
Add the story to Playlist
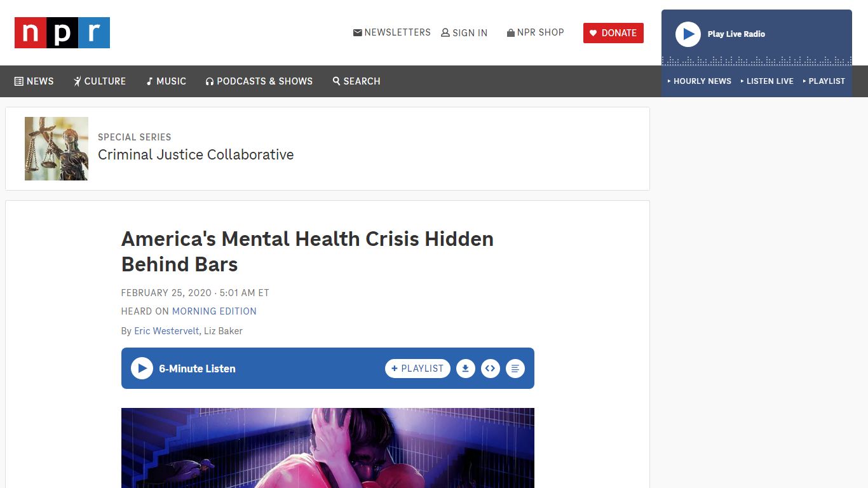(x=417, y=369)
